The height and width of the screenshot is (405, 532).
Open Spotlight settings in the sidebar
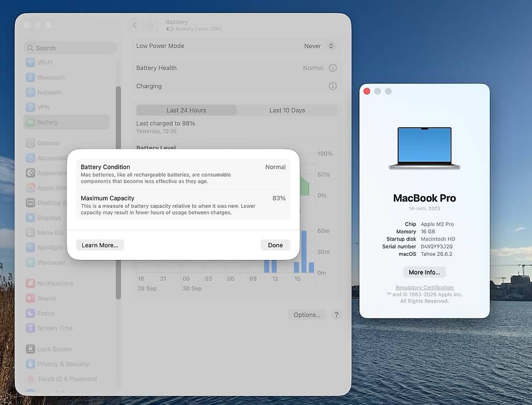click(x=45, y=247)
